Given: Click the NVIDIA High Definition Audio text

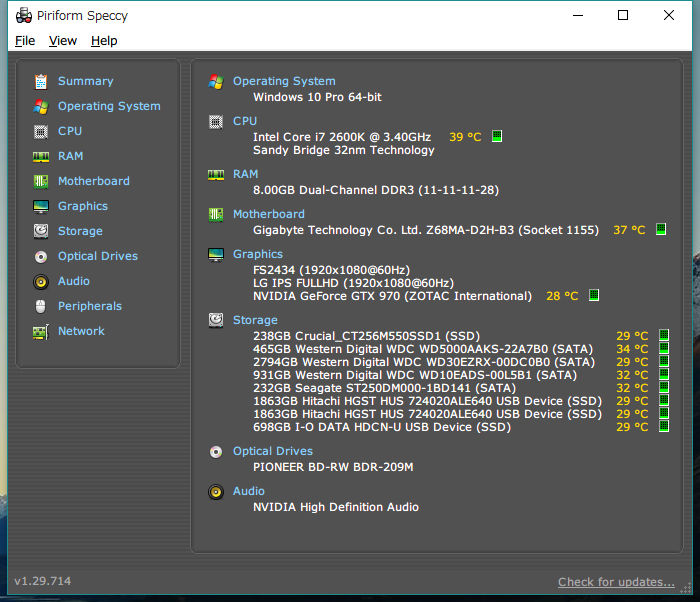Looking at the screenshot, I should pyautogui.click(x=336, y=507).
